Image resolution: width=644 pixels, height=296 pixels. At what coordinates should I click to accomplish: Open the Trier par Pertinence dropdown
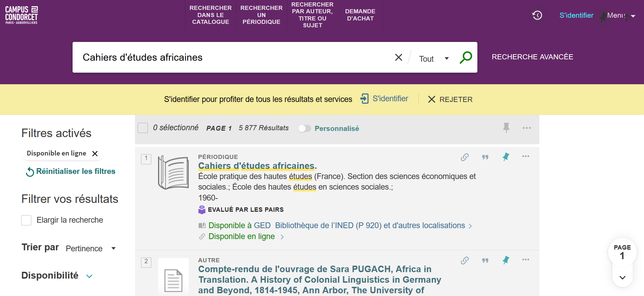[x=91, y=249]
